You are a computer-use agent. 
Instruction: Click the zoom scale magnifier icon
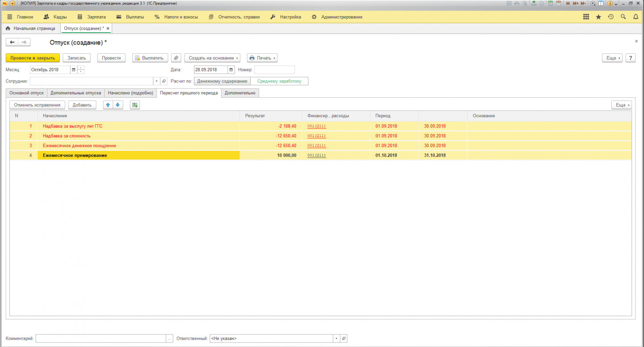coord(593,3)
